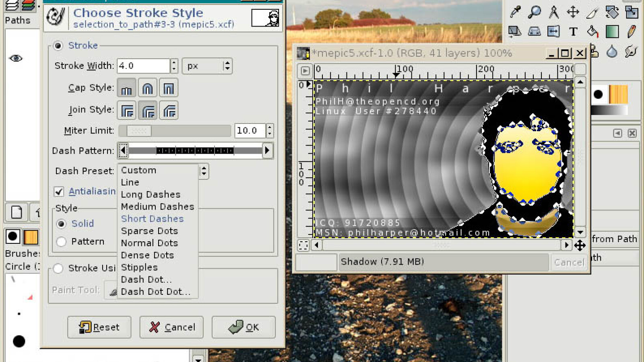Toggle path visibility eye icon
Viewport: 644px width, 362px height.
point(16,58)
